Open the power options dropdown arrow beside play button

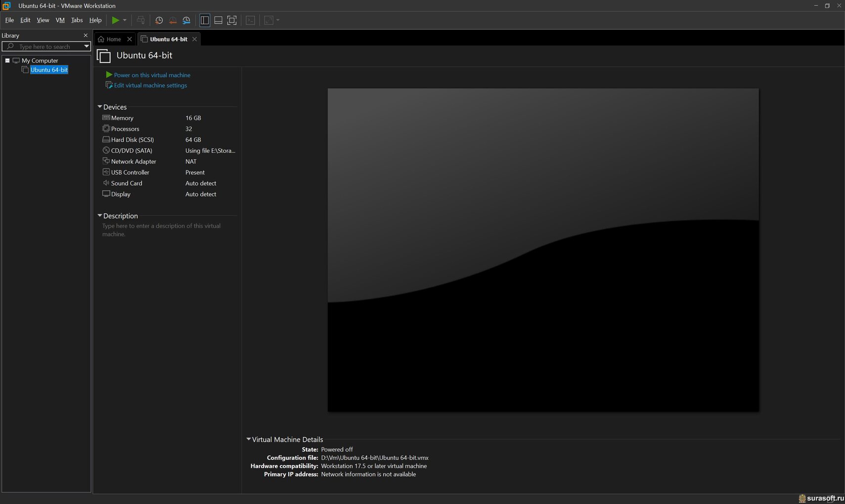pos(125,20)
